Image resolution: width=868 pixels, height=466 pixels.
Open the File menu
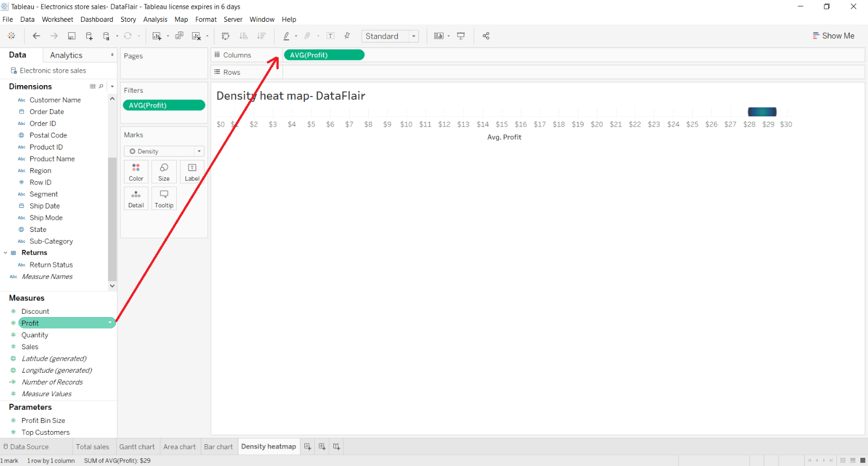[x=8, y=19]
